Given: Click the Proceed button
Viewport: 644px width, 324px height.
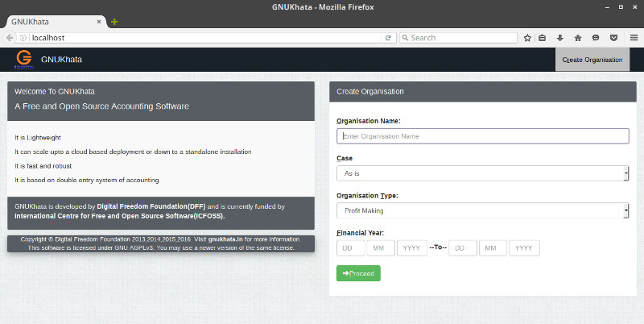Looking at the screenshot, I should coord(358,273).
